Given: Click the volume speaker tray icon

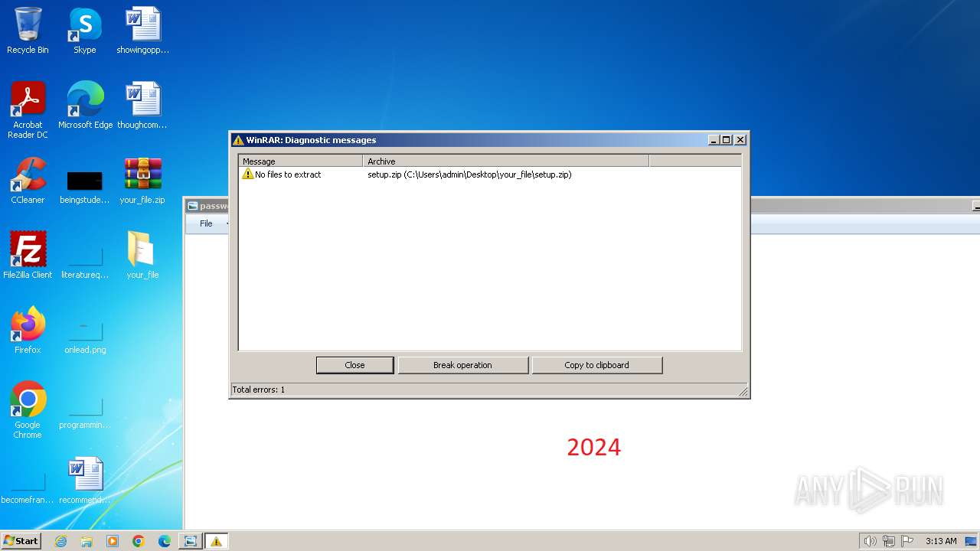Looking at the screenshot, I should (x=870, y=541).
